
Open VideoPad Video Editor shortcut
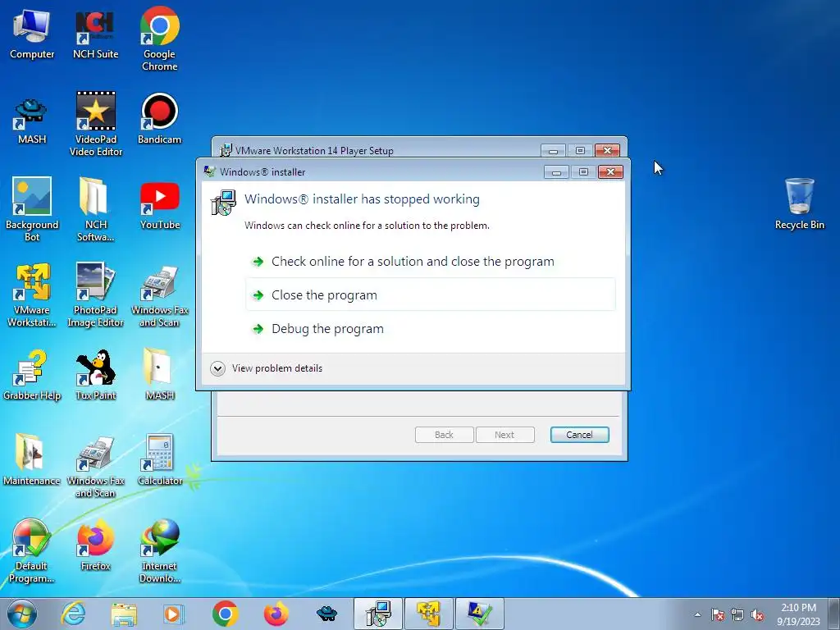click(96, 125)
